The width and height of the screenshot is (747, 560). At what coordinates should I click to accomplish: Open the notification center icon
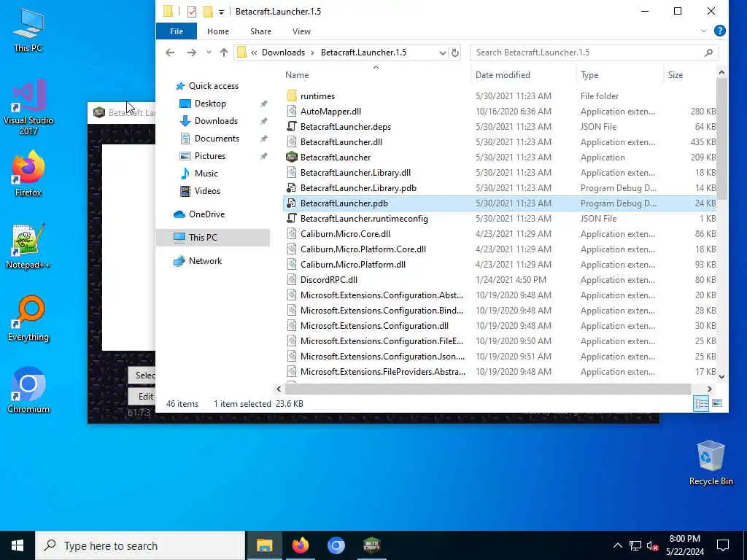click(x=723, y=545)
